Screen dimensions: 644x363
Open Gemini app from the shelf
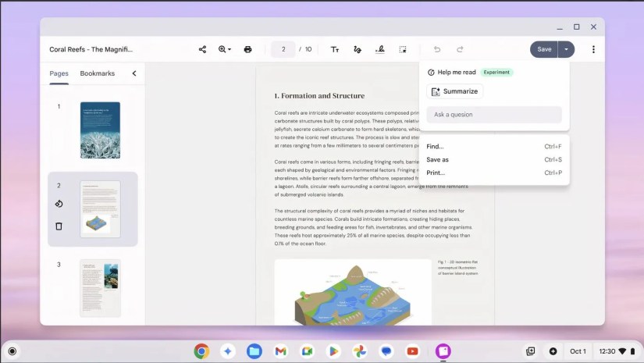228,351
